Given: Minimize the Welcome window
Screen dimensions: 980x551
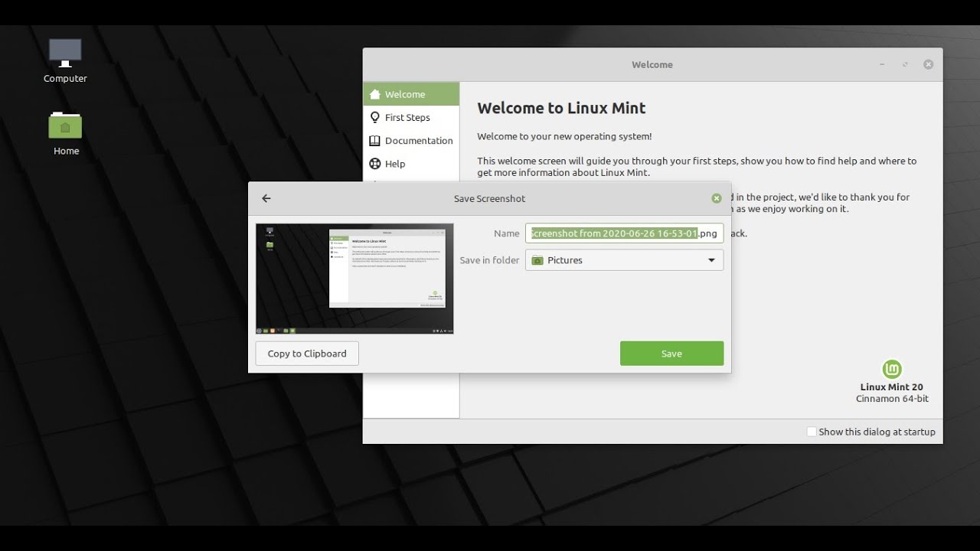Looking at the screenshot, I should pyautogui.click(x=882, y=65).
